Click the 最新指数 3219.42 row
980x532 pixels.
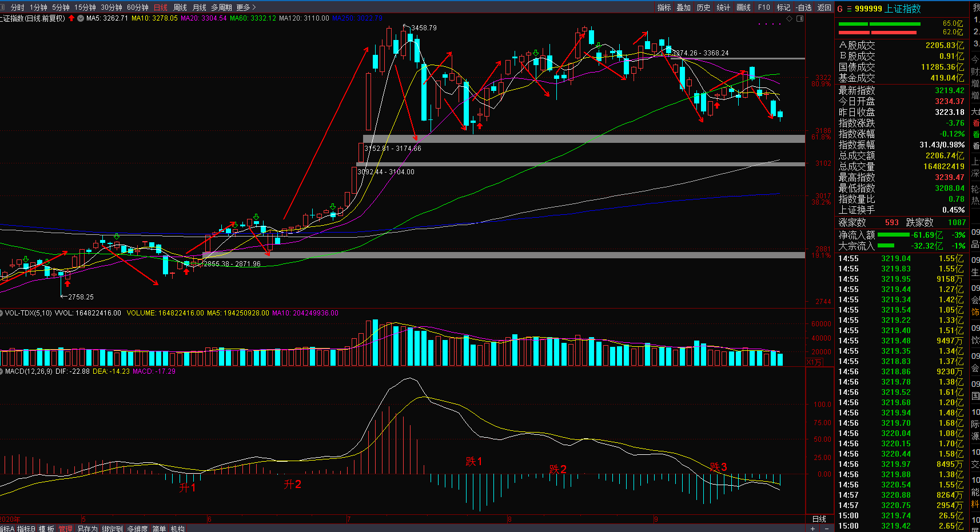click(x=902, y=90)
